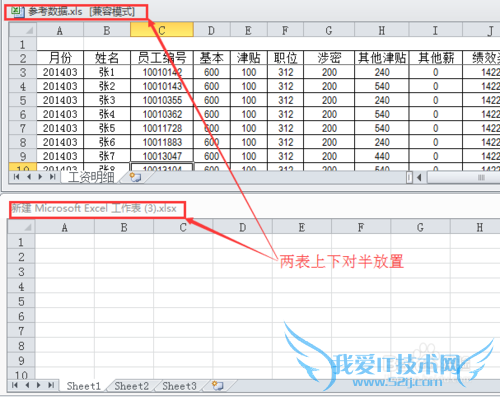
Task: Go to first sheet in the new xlsx workbook
Action: (15, 385)
